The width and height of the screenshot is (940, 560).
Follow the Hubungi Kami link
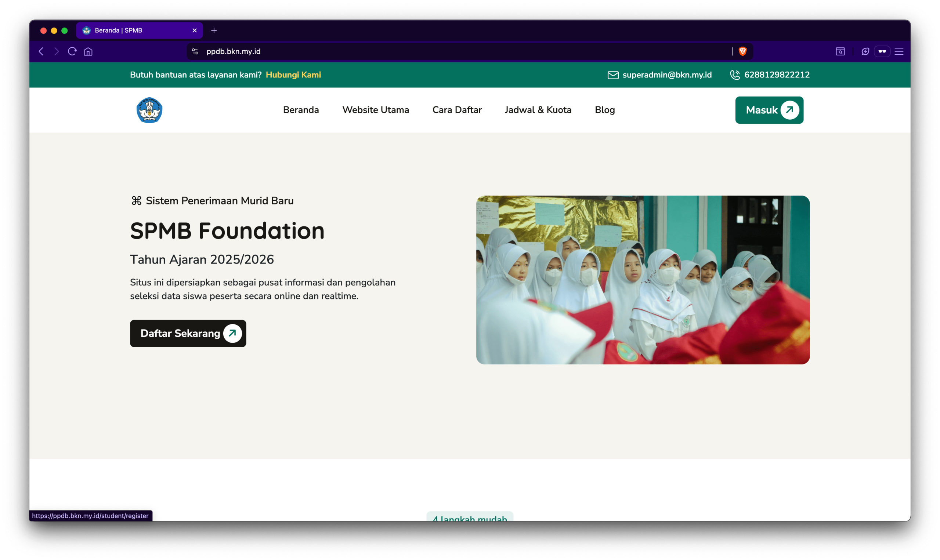click(x=293, y=75)
